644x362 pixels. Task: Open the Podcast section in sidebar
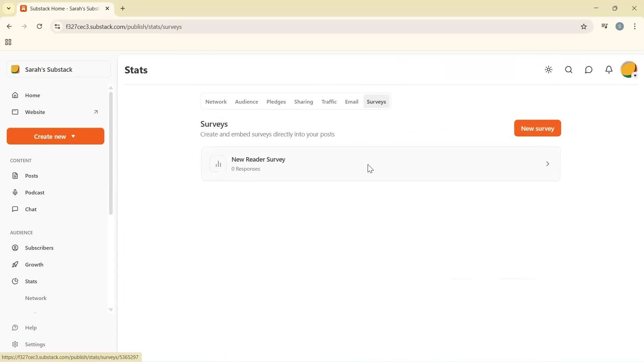pos(35,192)
